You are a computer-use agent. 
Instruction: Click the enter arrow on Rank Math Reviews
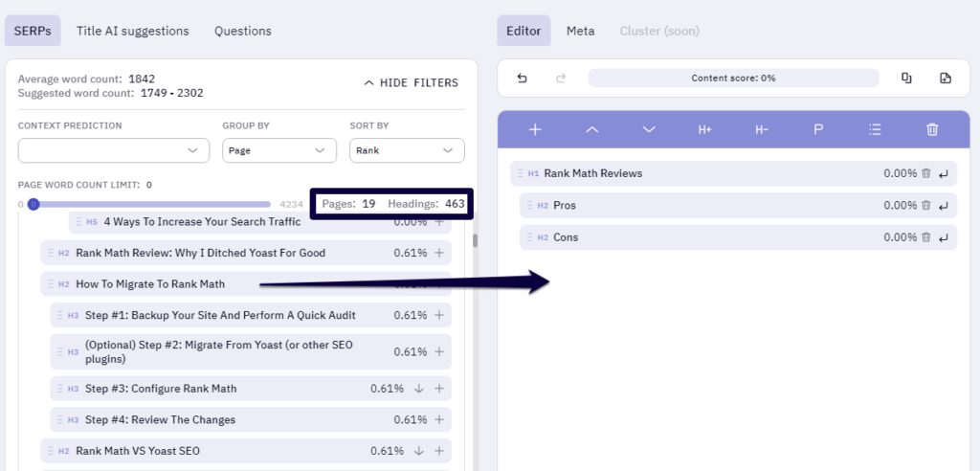tap(943, 174)
